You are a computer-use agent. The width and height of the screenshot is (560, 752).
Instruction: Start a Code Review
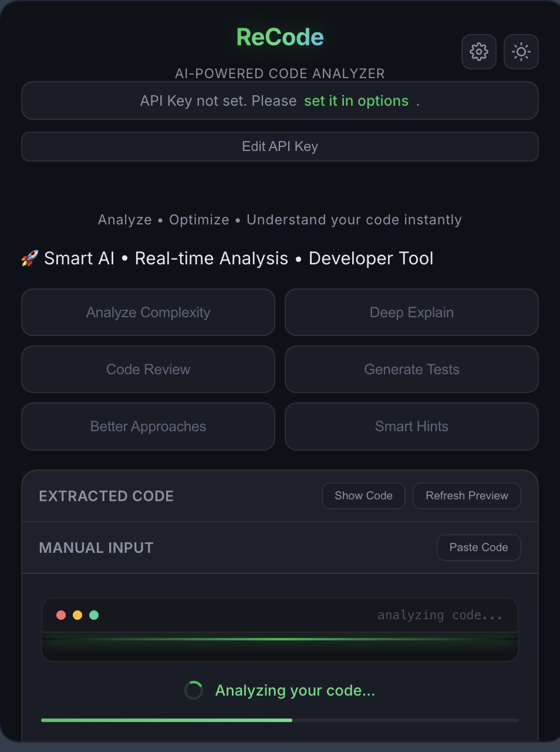pos(148,370)
